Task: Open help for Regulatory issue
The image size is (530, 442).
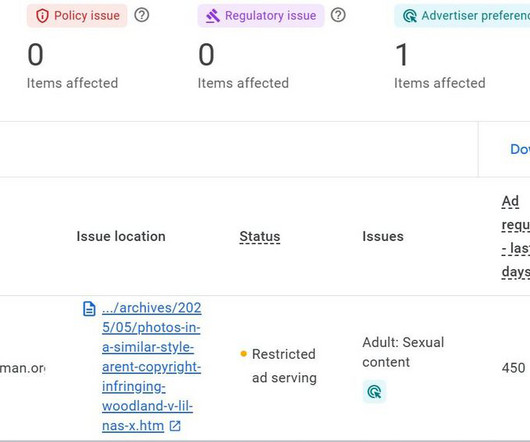Action: (338, 15)
